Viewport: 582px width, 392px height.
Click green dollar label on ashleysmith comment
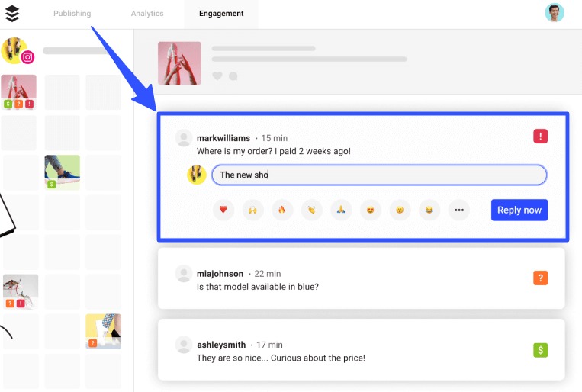(x=540, y=350)
